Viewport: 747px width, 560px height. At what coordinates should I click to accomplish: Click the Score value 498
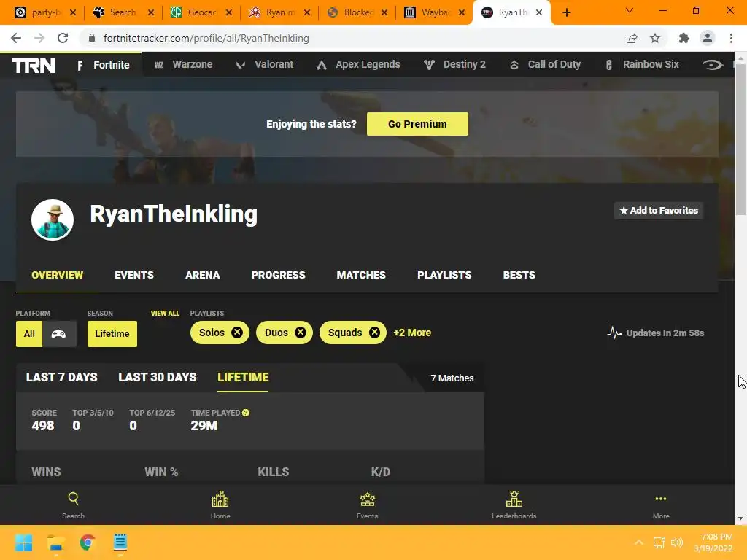[43, 426]
